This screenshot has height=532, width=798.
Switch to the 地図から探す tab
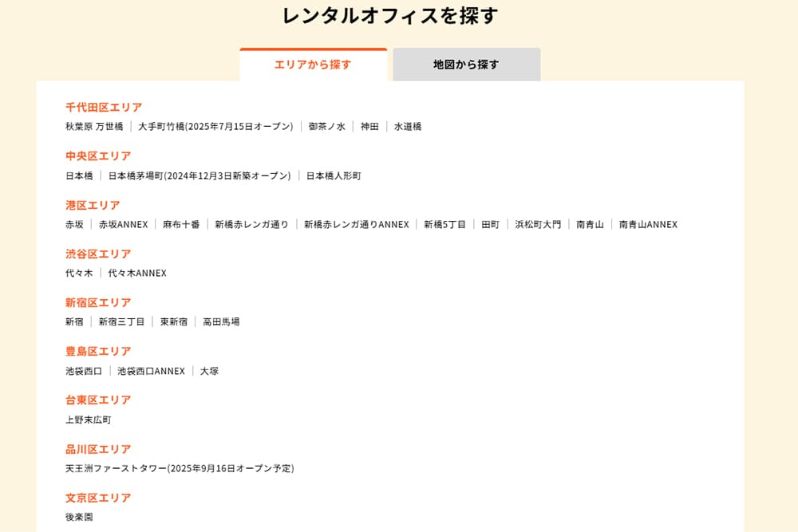[x=466, y=65]
